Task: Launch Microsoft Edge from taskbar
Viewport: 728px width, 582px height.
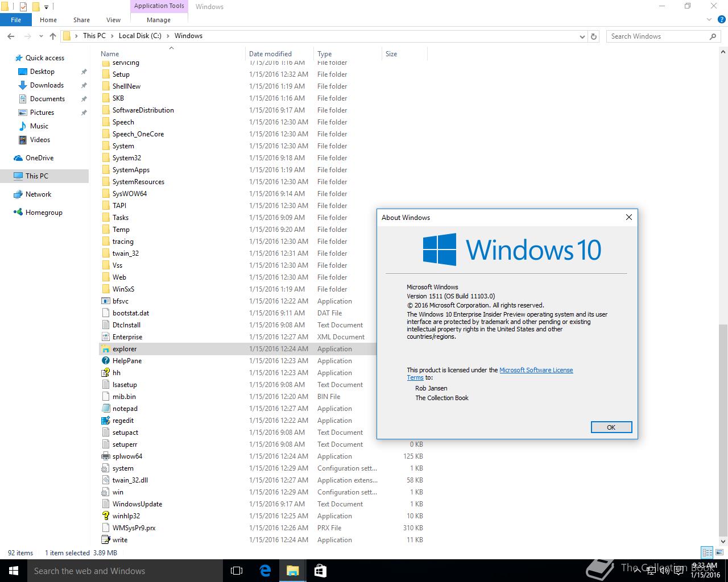Action: click(x=265, y=571)
